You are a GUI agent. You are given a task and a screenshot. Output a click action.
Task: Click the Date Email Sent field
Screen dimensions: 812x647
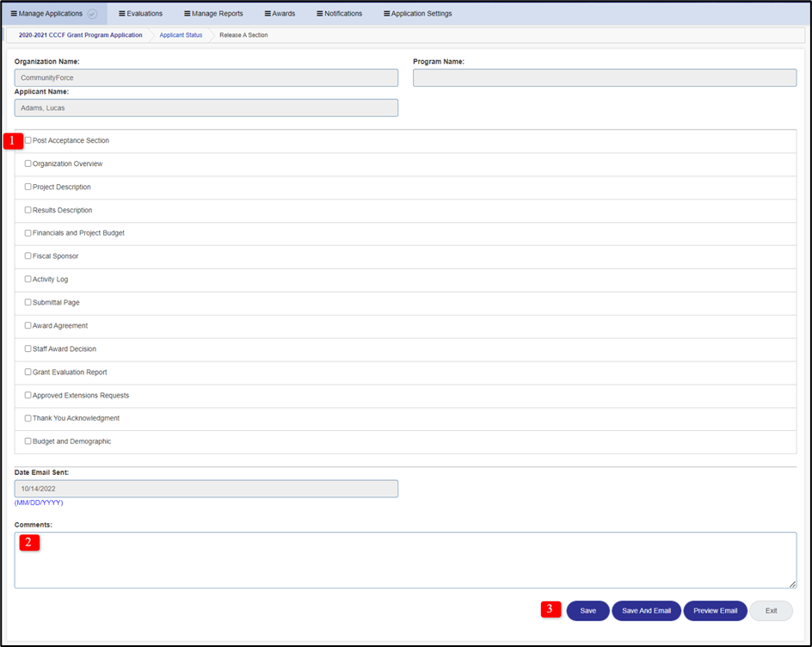[x=205, y=488]
